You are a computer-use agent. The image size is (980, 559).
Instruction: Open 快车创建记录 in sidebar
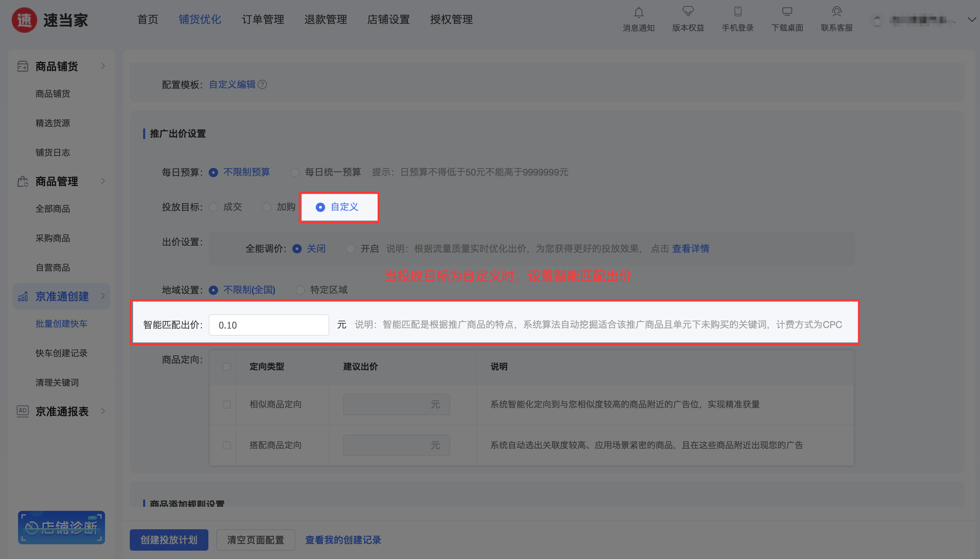click(x=62, y=353)
